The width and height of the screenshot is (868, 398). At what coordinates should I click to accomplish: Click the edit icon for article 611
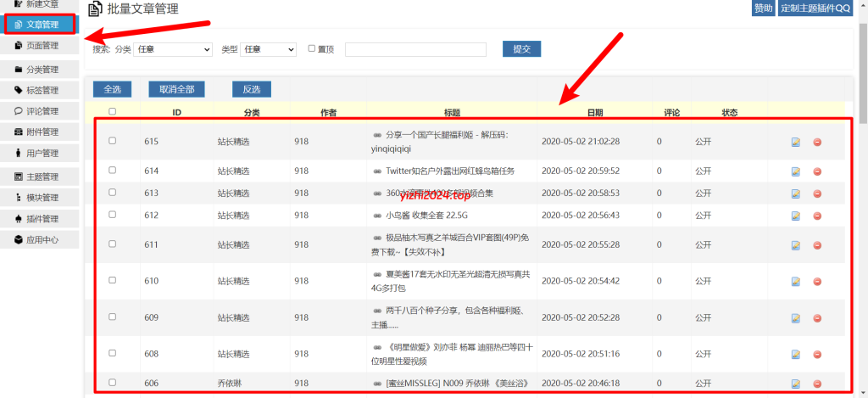(x=796, y=245)
